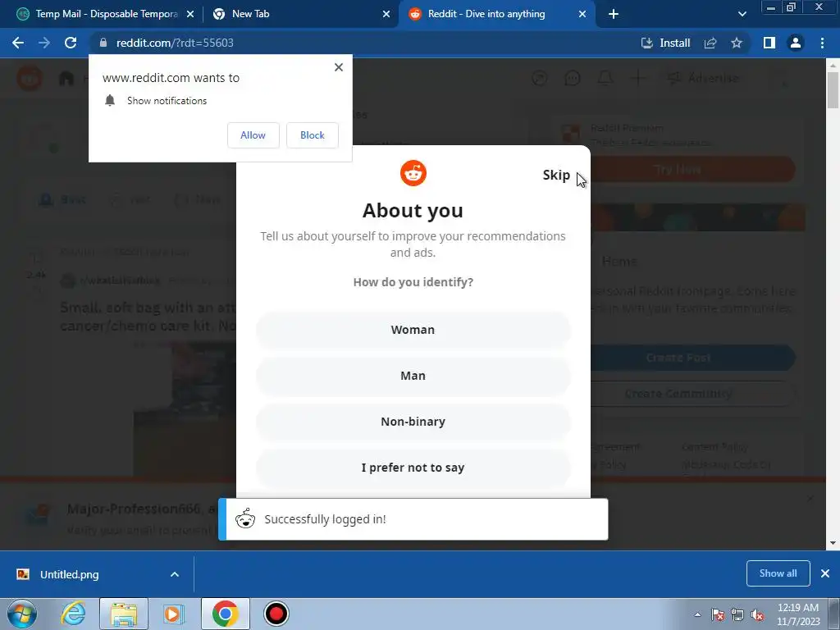Click the Chrome taskbar icon
840x630 pixels.
(226, 614)
